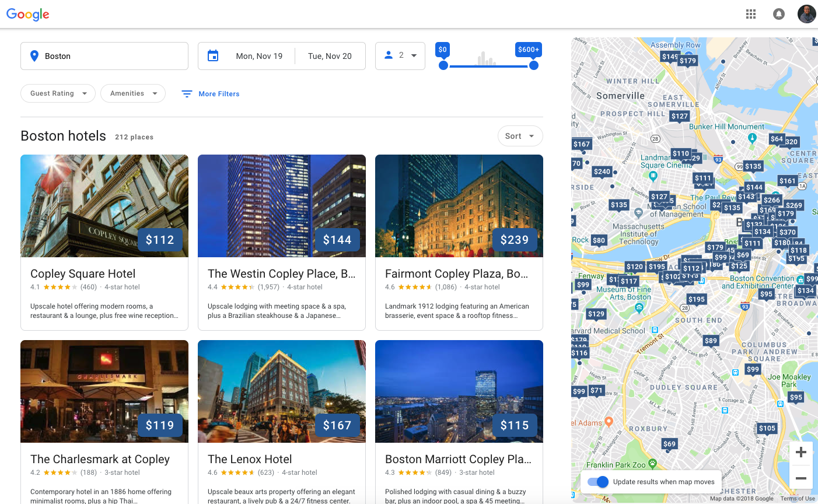
Task: Click the location pin icon beside Boston
Action: [34, 56]
